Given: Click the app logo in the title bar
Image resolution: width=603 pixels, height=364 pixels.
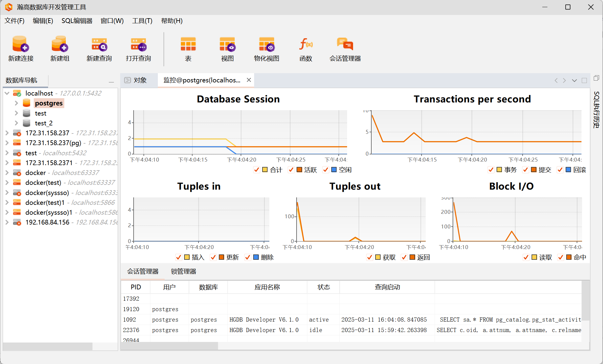Looking at the screenshot, I should pos(9,7).
